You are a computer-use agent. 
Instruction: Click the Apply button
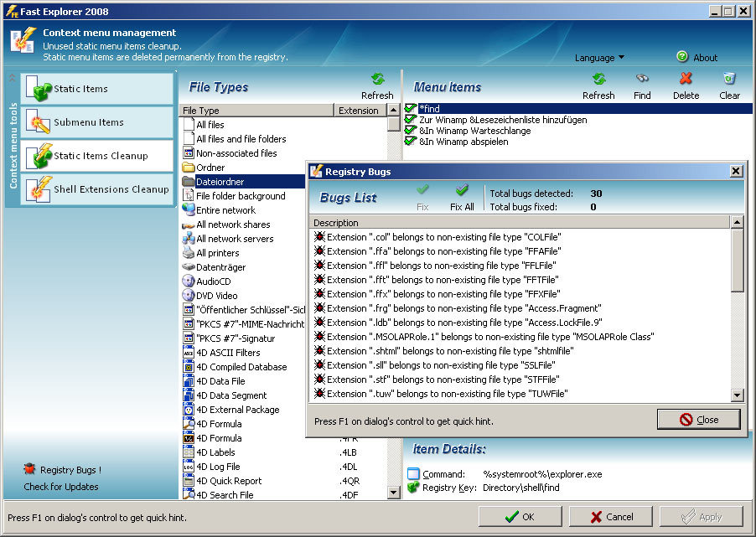(702, 517)
